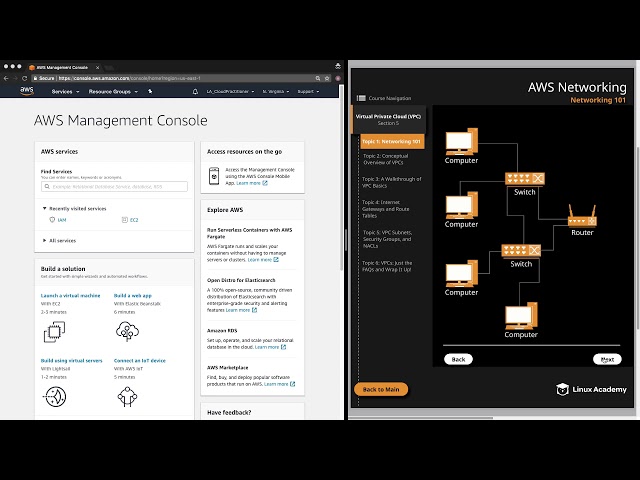The width and height of the screenshot is (640, 480).
Task: Open the notifications bell
Action: [195, 91]
